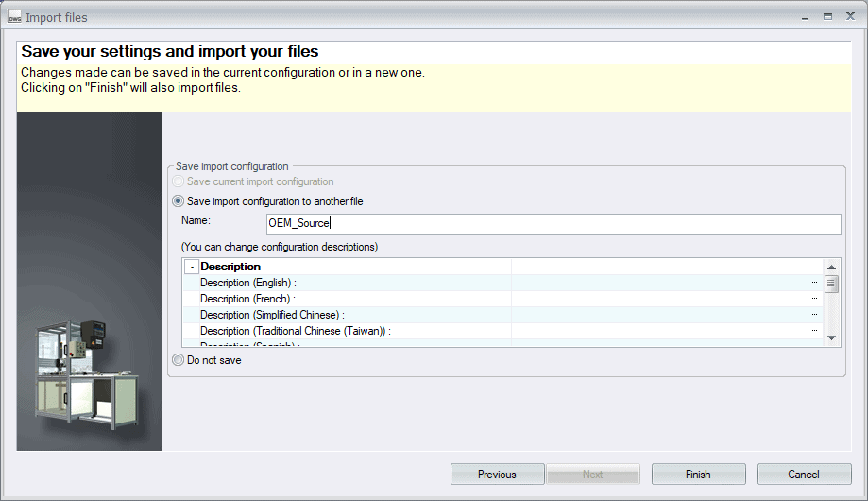
Task: Click the Import files title bar app icon
Action: (14, 17)
